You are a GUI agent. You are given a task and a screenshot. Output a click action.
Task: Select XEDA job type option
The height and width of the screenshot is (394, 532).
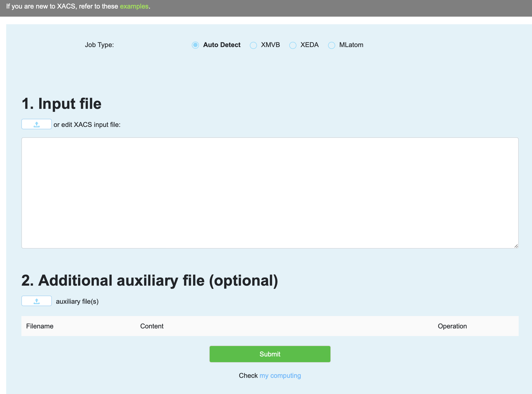pyautogui.click(x=293, y=45)
